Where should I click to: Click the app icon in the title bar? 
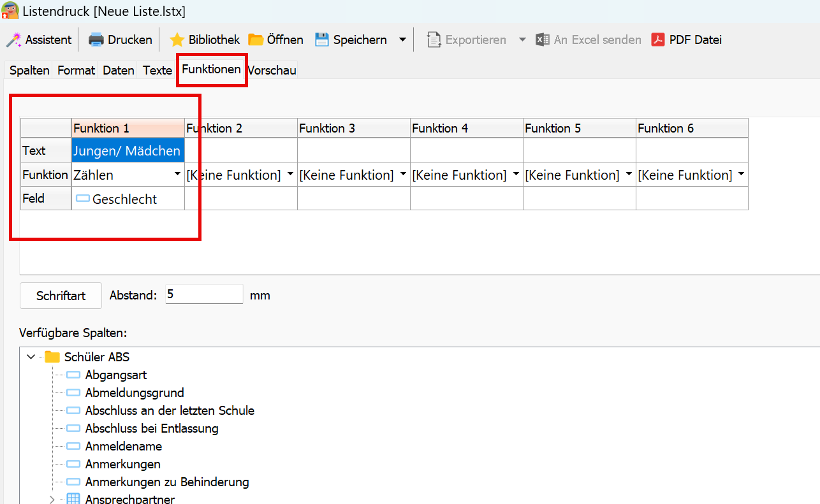click(x=10, y=11)
